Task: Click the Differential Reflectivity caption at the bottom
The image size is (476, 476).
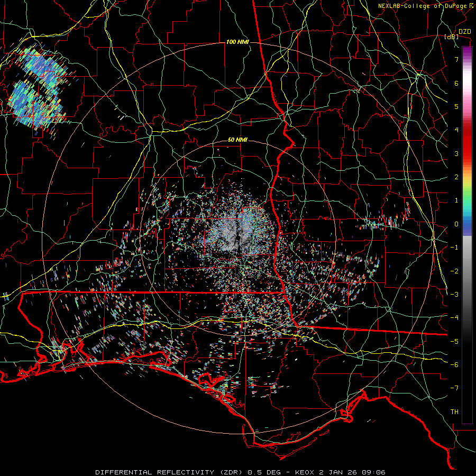Action: point(240,472)
